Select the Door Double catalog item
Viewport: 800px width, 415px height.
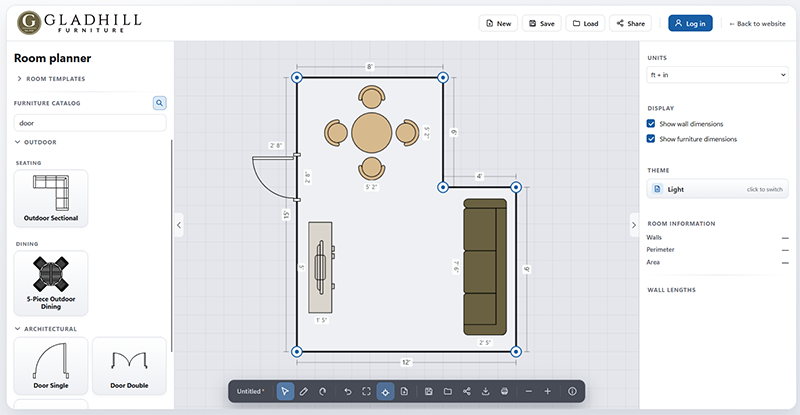click(x=130, y=366)
